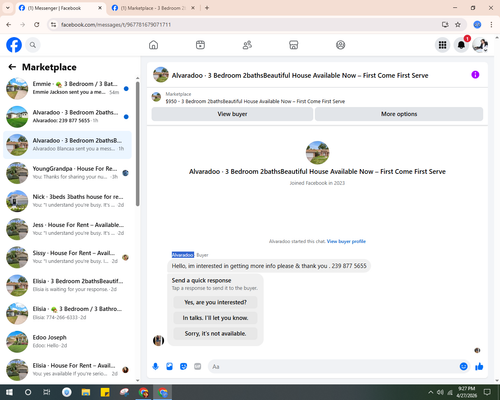
Task: Click the message input field Aa
Action: [x=333, y=367]
